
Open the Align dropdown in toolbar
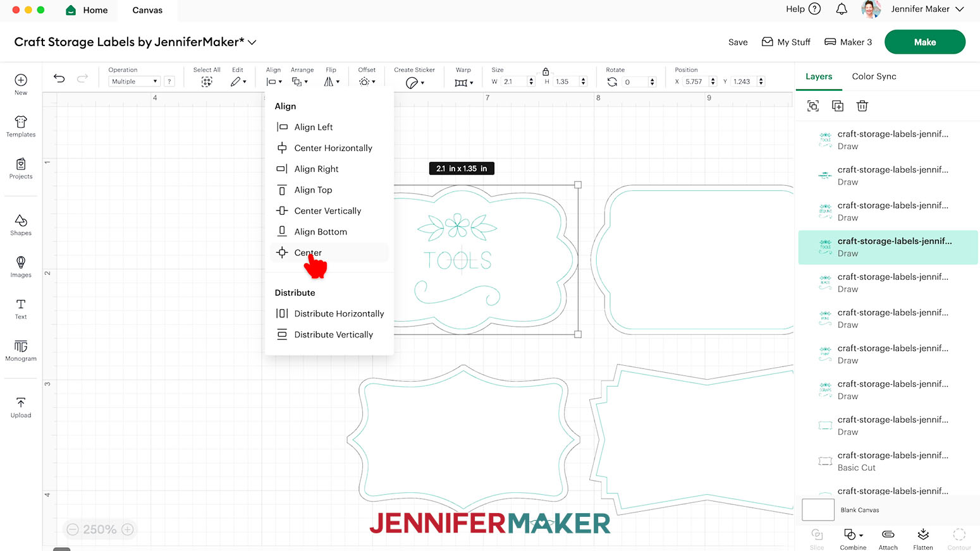(x=274, y=82)
